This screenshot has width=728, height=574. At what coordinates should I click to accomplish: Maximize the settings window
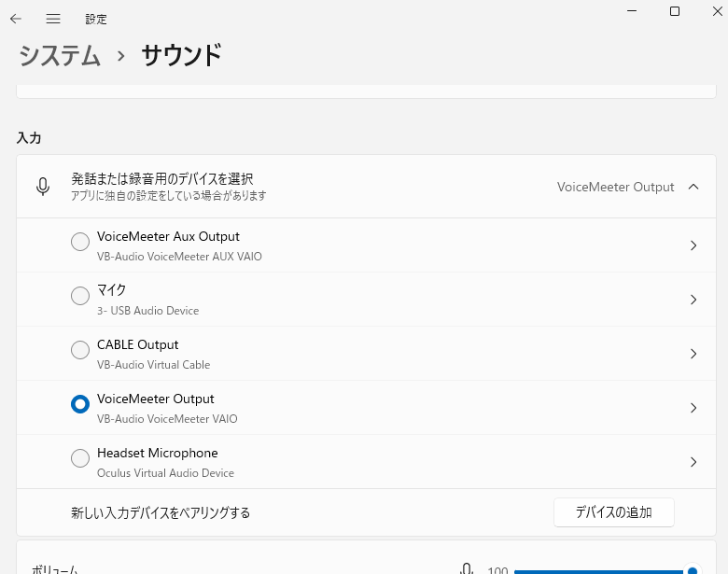(675, 10)
